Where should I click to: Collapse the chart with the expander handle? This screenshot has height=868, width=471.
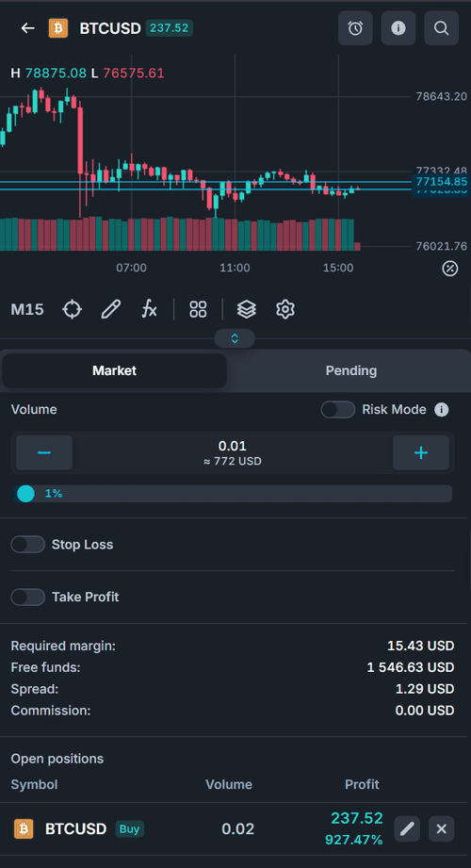click(235, 338)
